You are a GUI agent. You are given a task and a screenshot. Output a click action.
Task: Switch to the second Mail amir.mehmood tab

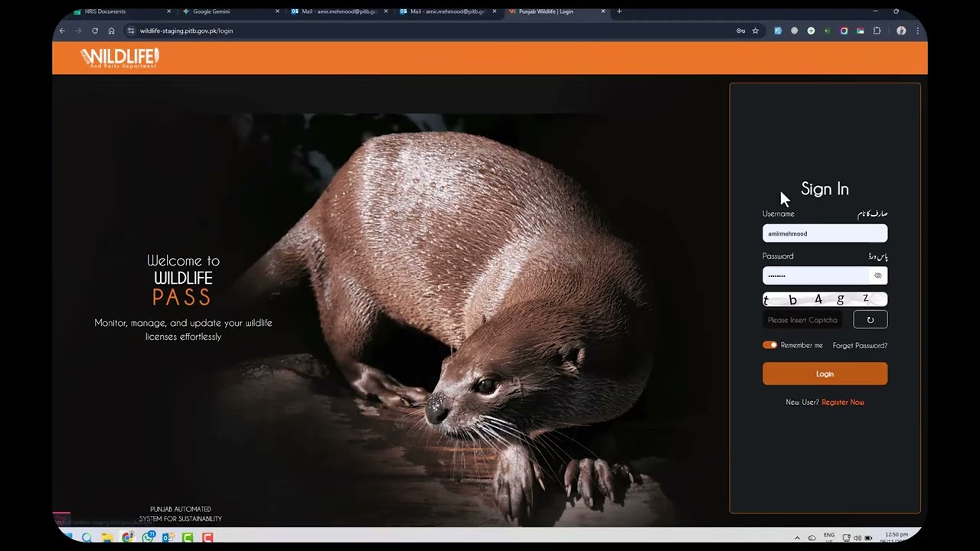pos(447,11)
